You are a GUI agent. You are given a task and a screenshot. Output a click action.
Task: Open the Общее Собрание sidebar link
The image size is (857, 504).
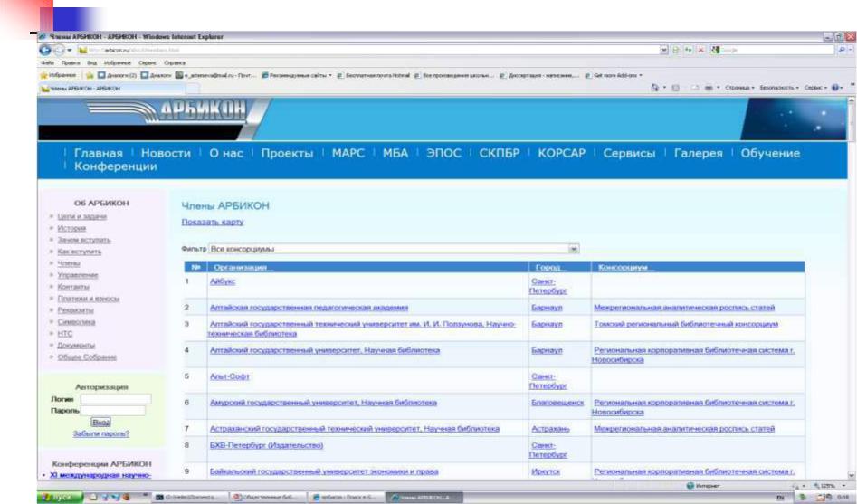point(87,357)
